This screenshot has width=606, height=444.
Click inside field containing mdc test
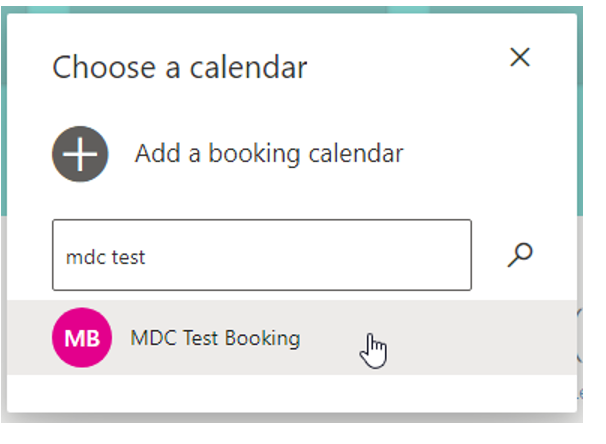click(x=262, y=255)
